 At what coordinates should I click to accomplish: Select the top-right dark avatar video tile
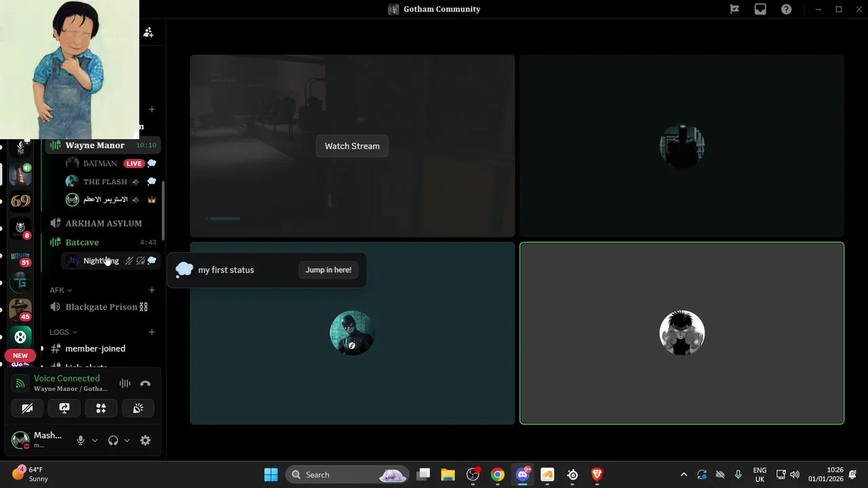(682, 146)
